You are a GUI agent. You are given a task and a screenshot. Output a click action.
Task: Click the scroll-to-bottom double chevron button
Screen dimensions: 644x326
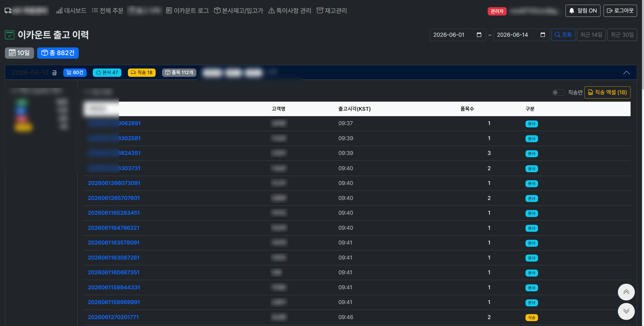[626, 311]
